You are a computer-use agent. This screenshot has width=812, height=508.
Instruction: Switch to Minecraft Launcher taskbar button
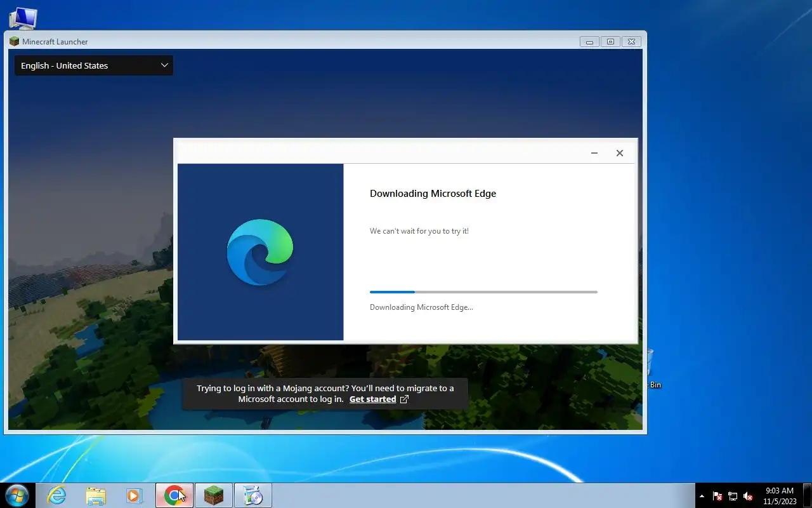click(x=214, y=495)
